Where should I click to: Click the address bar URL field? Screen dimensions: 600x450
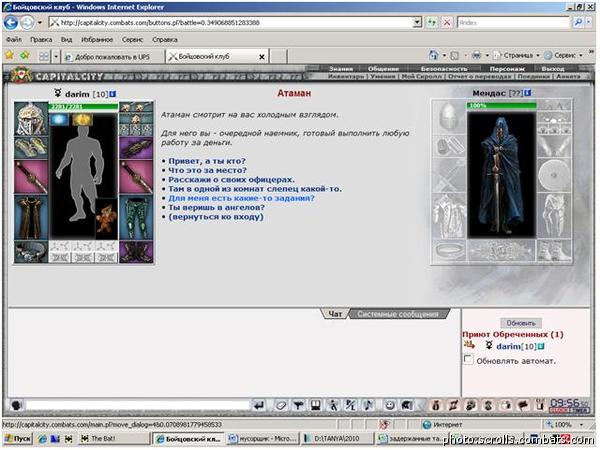click(231, 23)
